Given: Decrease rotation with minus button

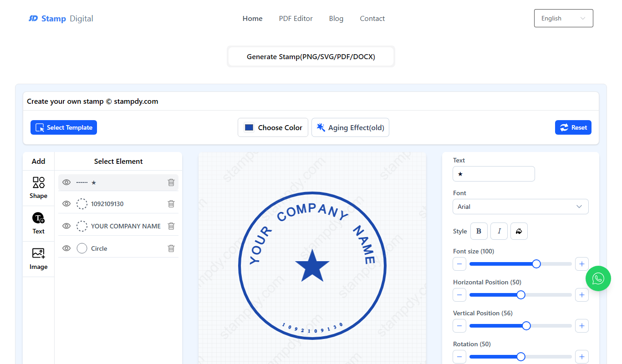Looking at the screenshot, I should (459, 357).
